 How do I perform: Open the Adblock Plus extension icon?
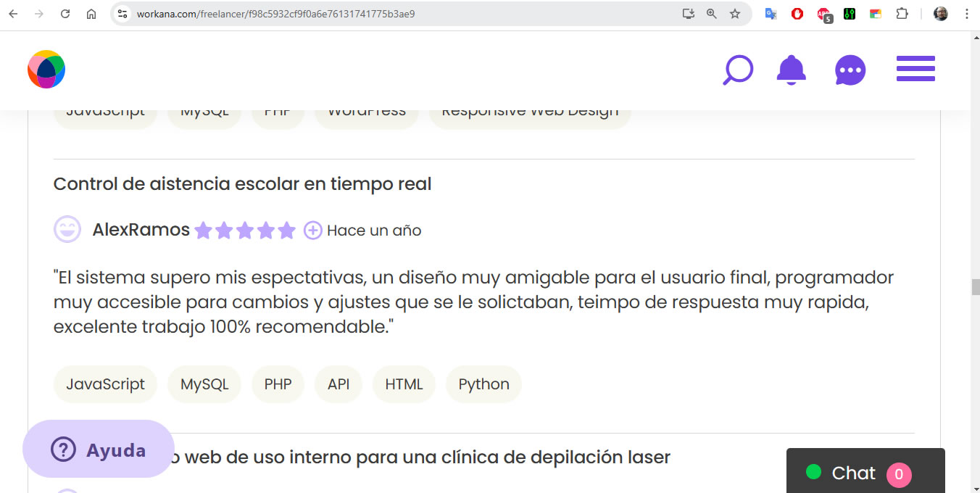tap(823, 14)
